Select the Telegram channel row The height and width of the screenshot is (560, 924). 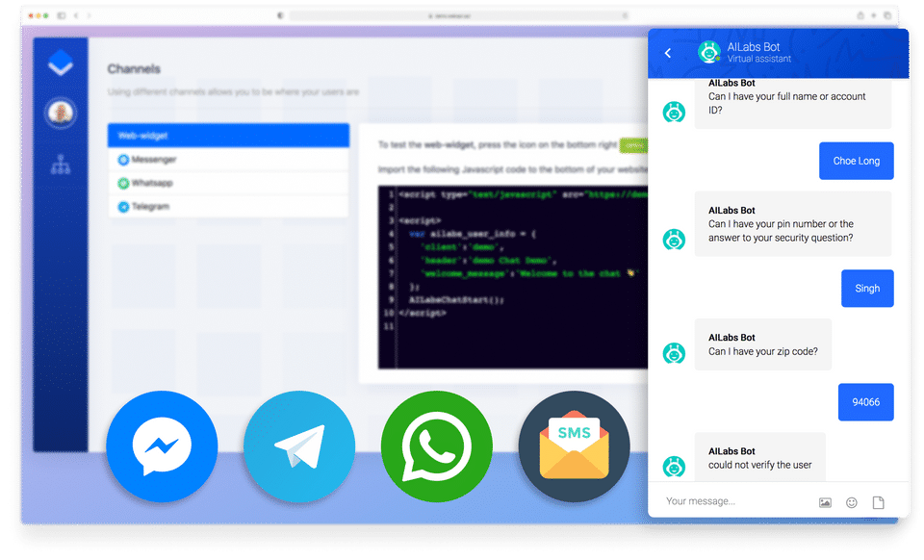(x=228, y=207)
